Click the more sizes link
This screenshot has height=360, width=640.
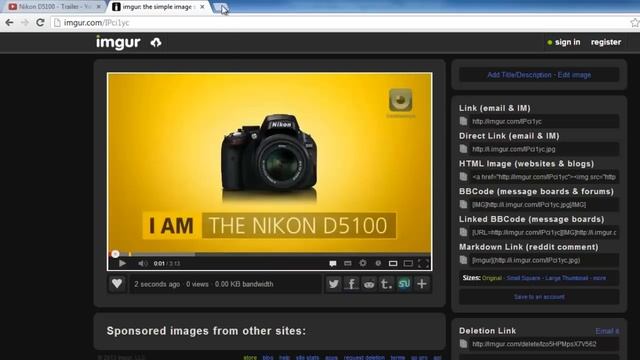(x=600, y=278)
